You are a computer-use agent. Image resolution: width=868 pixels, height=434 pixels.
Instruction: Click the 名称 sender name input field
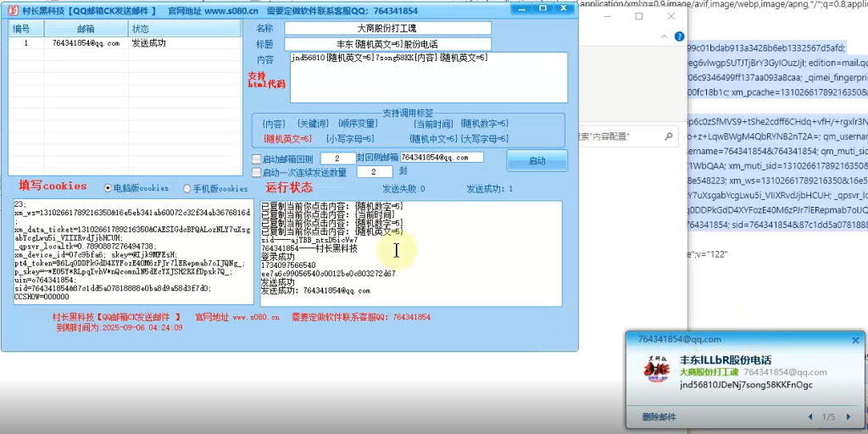point(387,28)
